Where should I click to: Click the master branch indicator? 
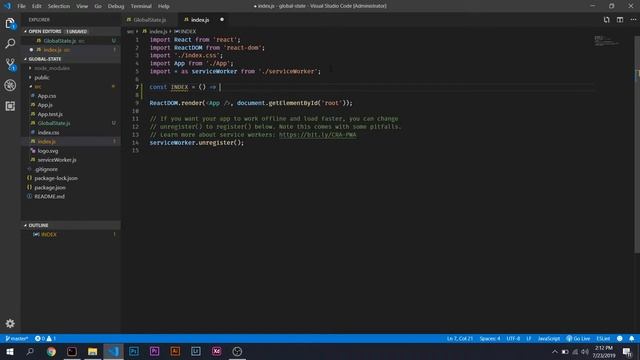tap(17, 338)
